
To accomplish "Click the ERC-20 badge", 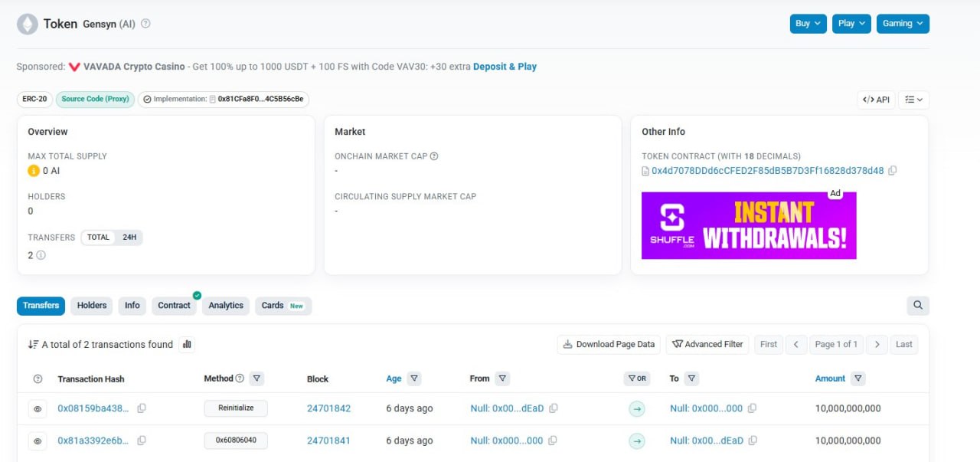I will [34, 99].
